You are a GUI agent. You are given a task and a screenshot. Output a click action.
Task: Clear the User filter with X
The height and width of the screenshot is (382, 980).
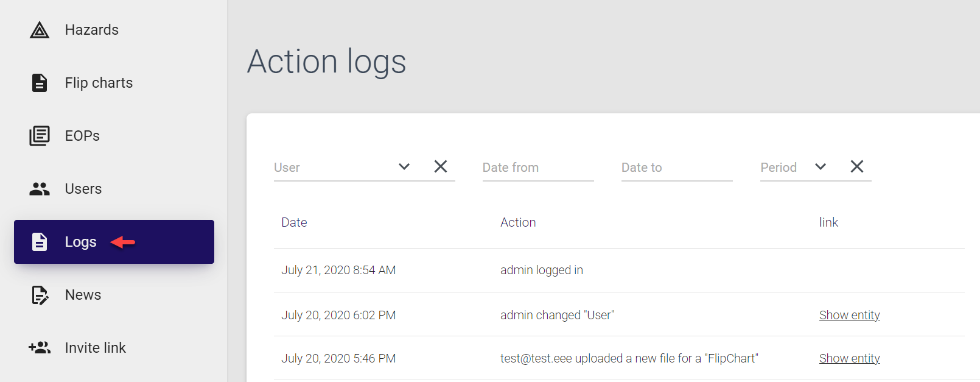coord(441,166)
